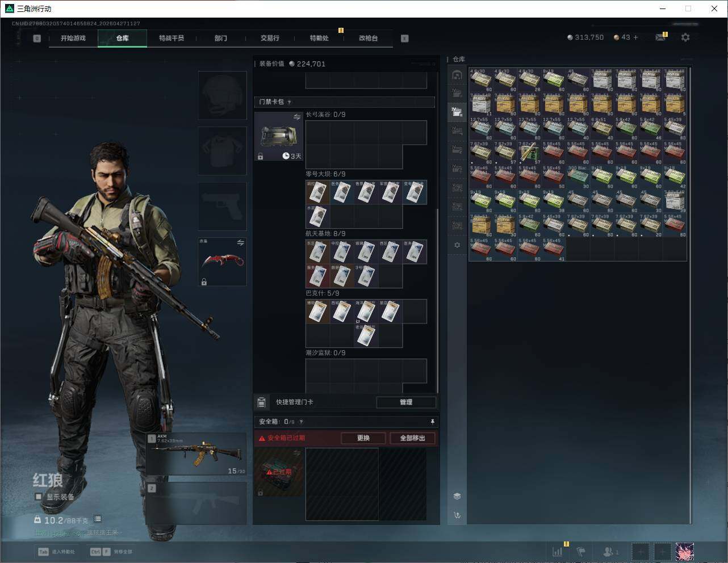Click the first keycard under 航天基地

point(317,252)
